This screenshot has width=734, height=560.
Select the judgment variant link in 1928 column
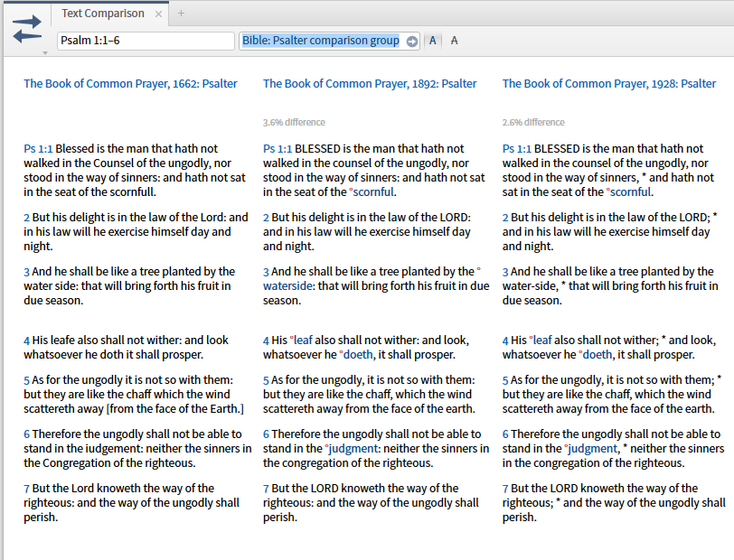(x=592, y=448)
